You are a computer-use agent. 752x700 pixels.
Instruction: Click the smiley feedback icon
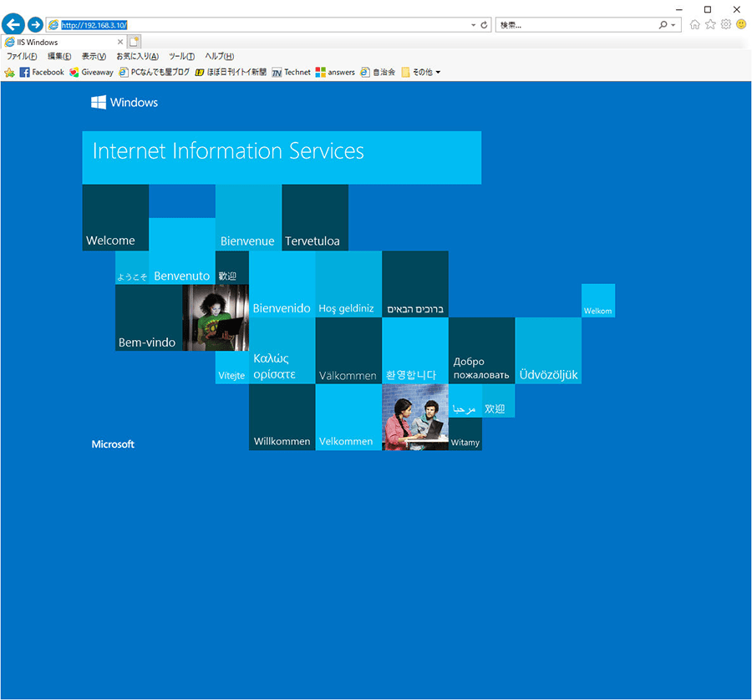pos(741,24)
